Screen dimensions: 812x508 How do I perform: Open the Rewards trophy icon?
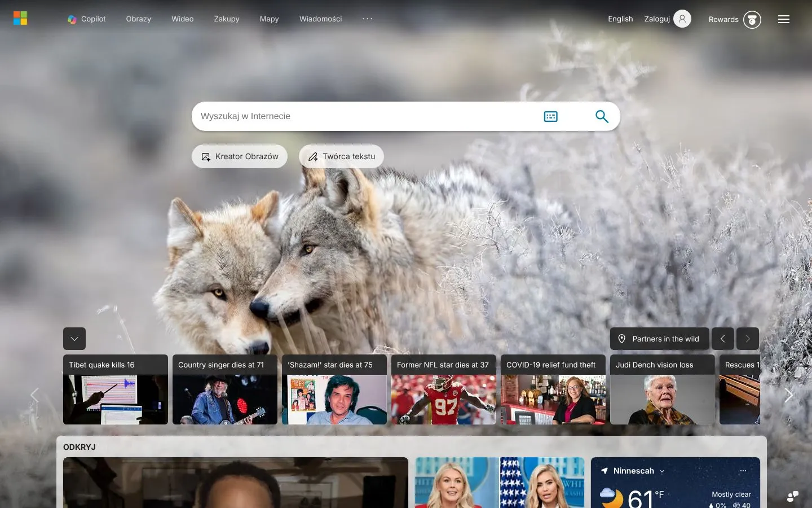(x=752, y=19)
